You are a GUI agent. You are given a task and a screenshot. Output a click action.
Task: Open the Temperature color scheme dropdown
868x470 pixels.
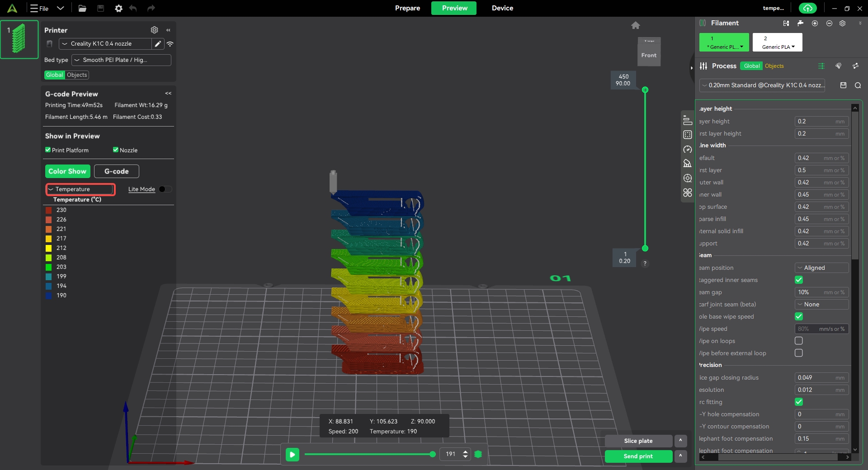80,189
